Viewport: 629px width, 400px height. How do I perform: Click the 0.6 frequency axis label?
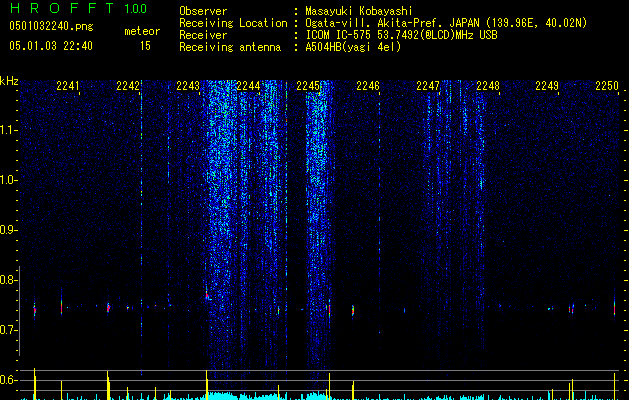8,380
